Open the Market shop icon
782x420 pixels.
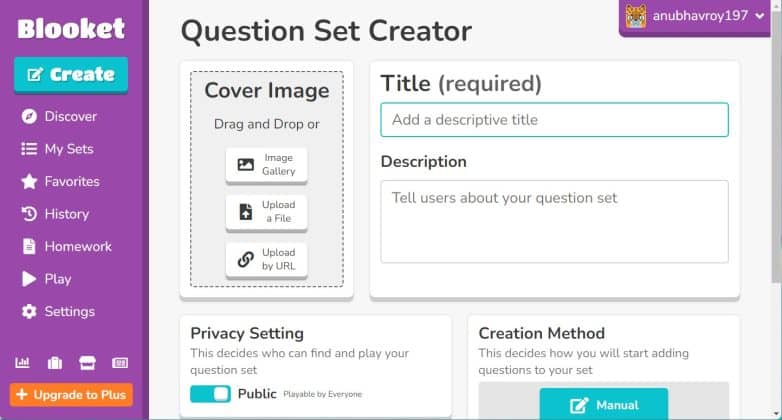[87, 363]
